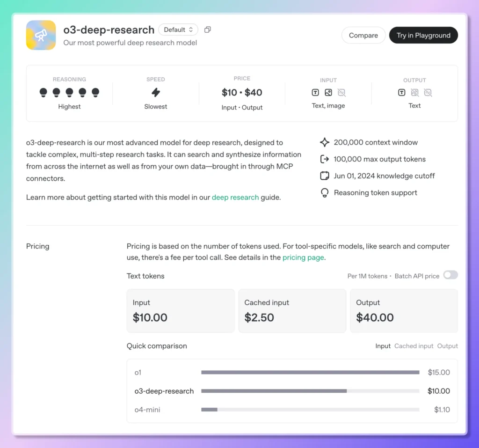Select the Input comparison tab
The width and height of the screenshot is (479, 448).
[x=383, y=346]
